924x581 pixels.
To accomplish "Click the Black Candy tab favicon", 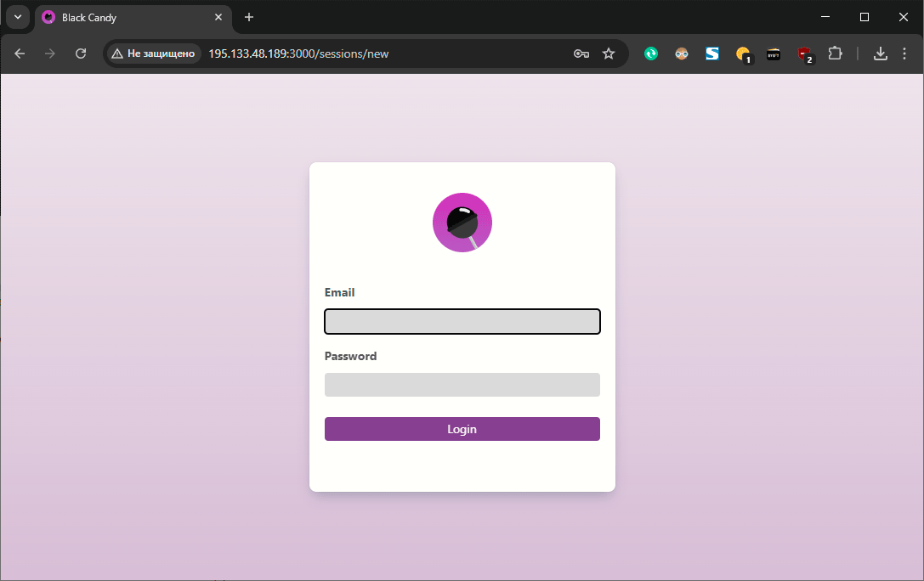I will (x=48, y=17).
